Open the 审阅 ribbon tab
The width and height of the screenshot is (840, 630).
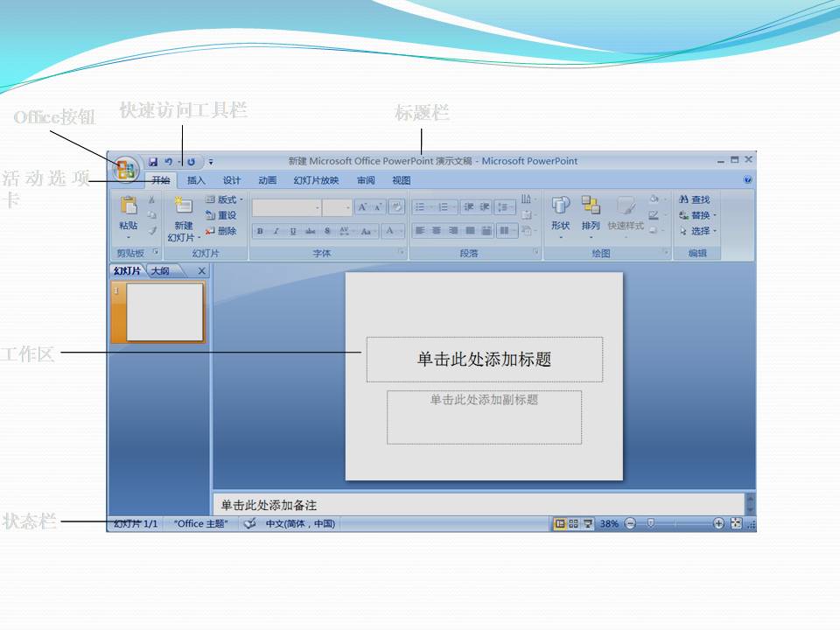click(x=366, y=180)
